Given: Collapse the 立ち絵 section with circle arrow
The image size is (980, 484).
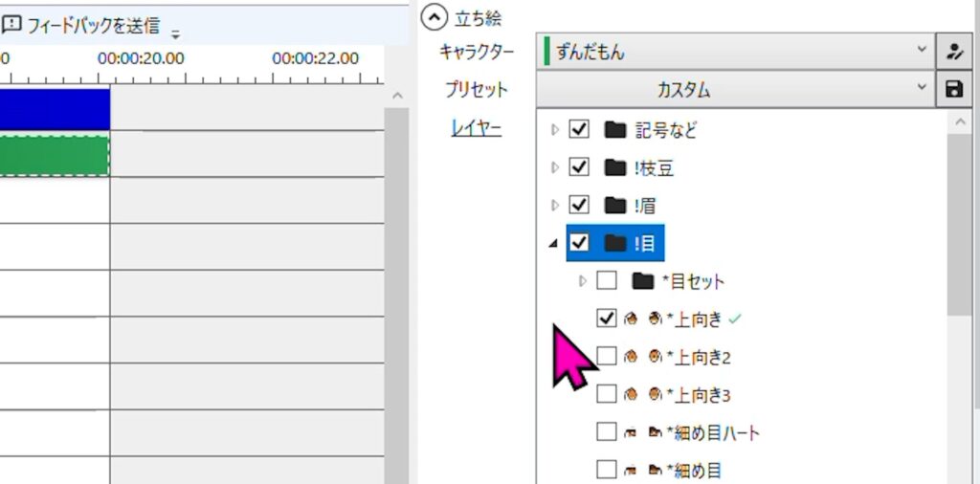Looking at the screenshot, I should [435, 17].
